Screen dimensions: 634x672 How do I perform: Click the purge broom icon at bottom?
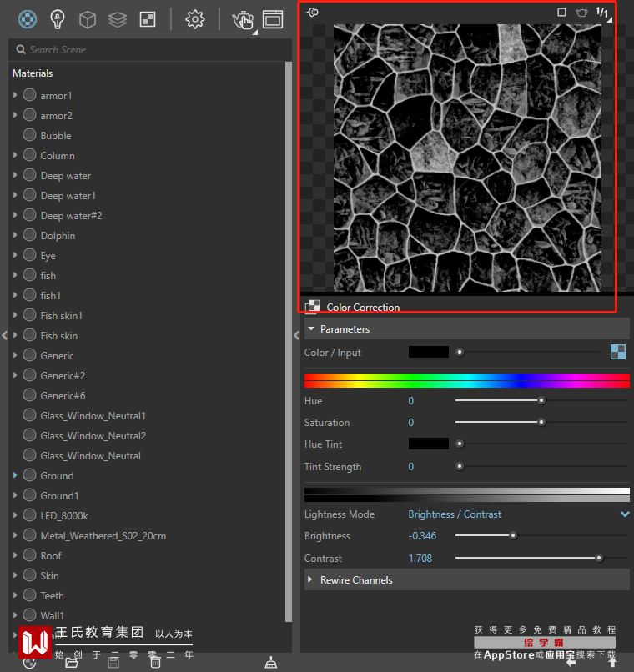pos(270,663)
